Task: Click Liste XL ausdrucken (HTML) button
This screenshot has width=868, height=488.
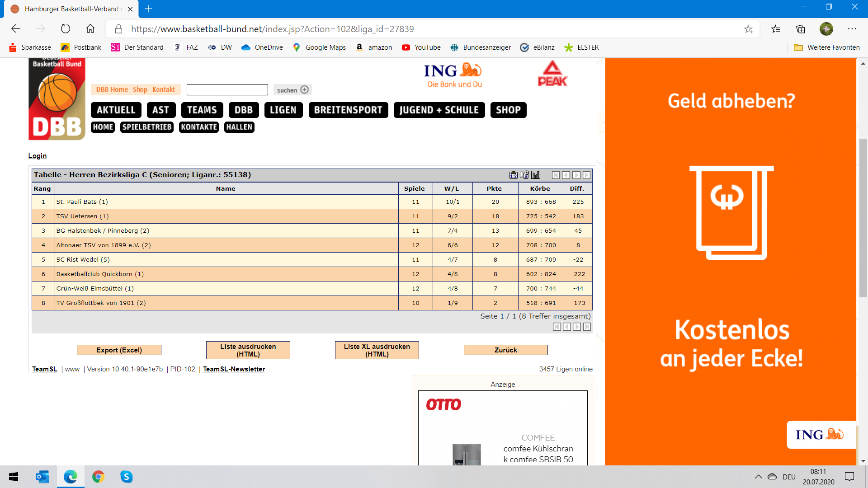Action: 377,350
